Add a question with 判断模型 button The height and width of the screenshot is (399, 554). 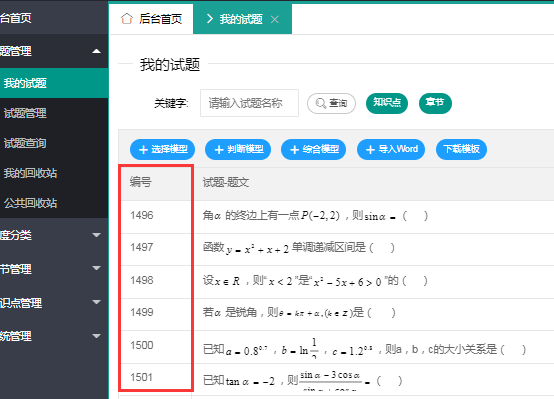click(x=238, y=149)
